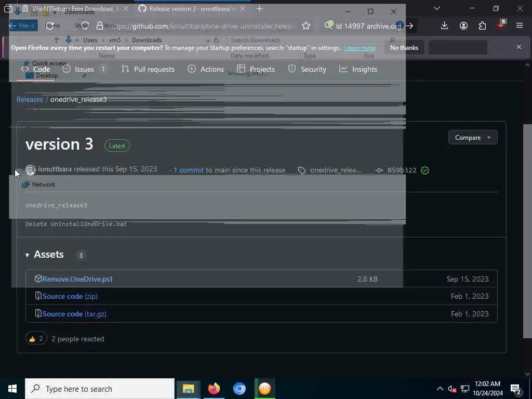Image resolution: width=532 pixels, height=399 pixels.
Task: Click the muted volume tray icon
Action: [452, 389]
